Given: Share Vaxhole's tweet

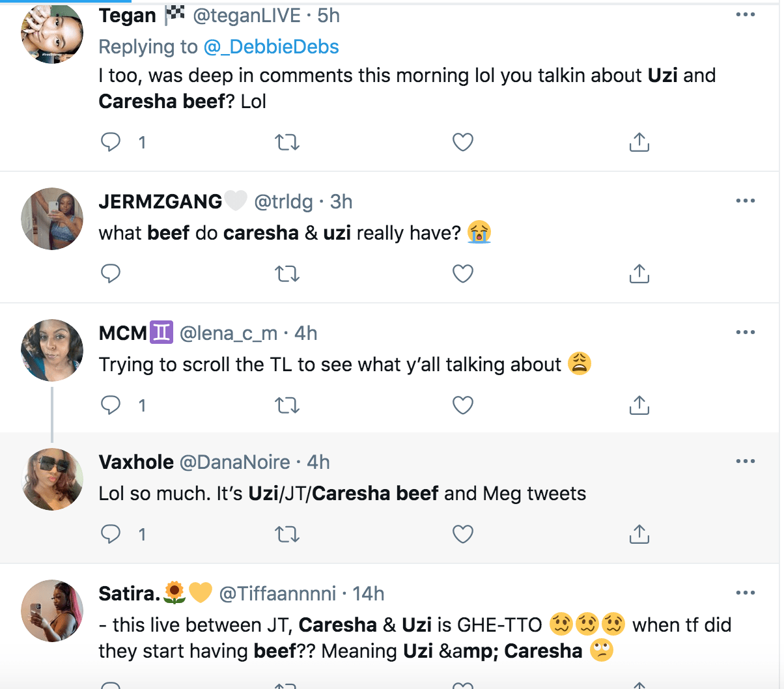Looking at the screenshot, I should pyautogui.click(x=639, y=534).
